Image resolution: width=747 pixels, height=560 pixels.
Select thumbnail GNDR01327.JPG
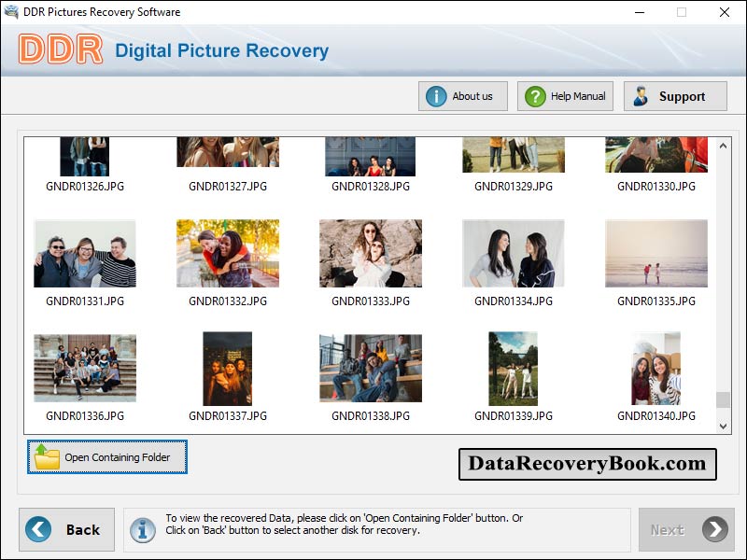(x=227, y=154)
